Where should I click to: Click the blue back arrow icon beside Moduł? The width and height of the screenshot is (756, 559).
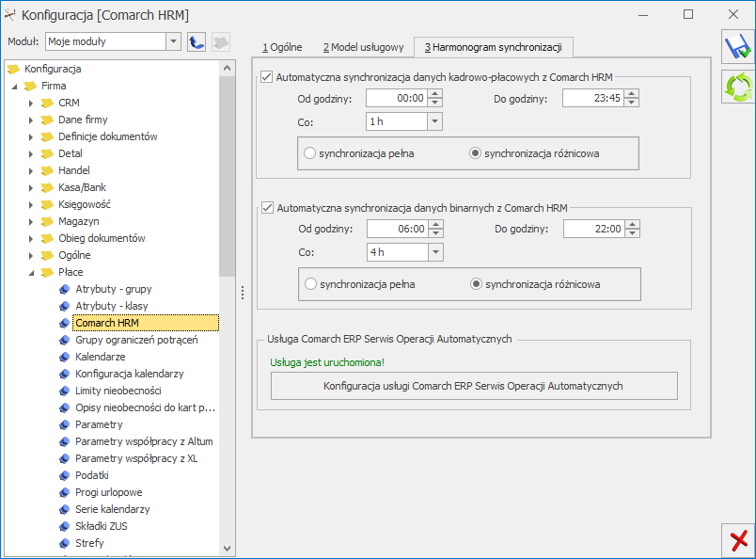point(197,42)
